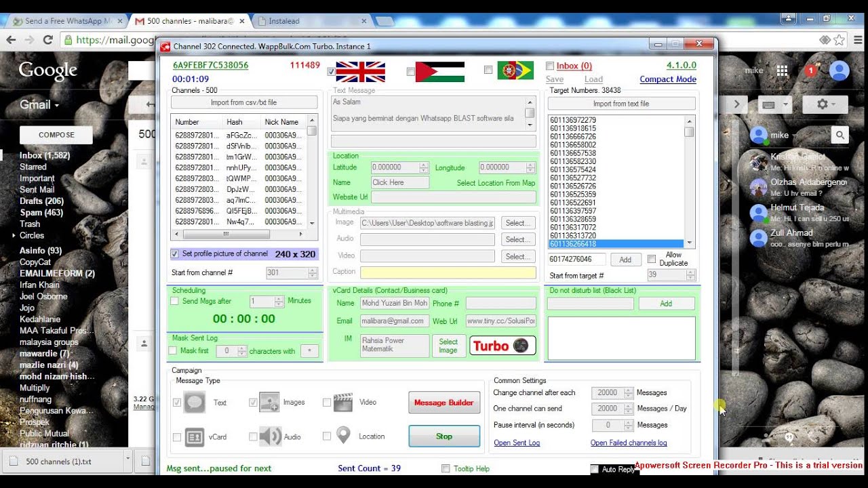Choose the Portugal-Brazil flag icon
The image size is (868, 488).
point(515,70)
